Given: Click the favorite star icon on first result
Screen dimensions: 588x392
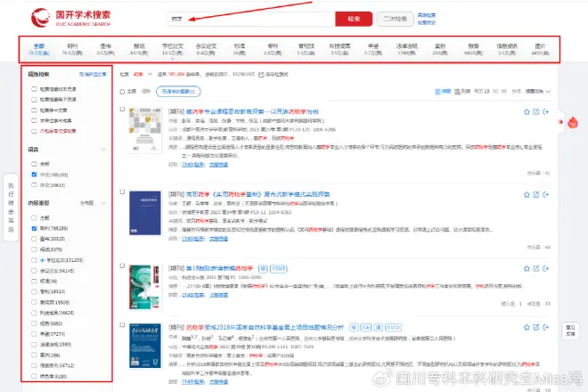Looking at the screenshot, I should (526, 111).
